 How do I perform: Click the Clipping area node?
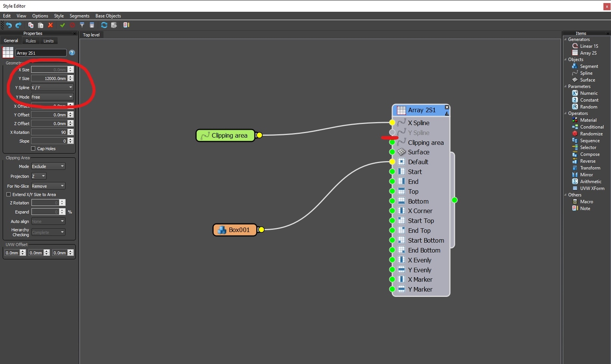pyautogui.click(x=225, y=135)
